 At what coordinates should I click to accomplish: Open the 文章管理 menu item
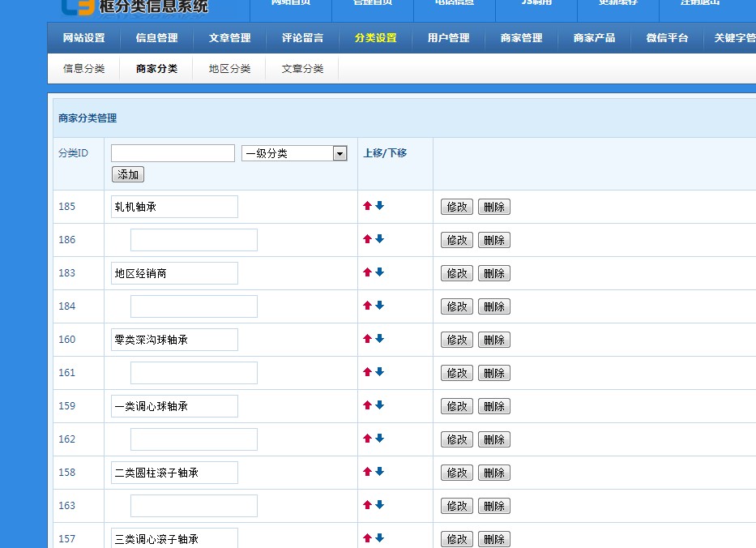(x=229, y=38)
